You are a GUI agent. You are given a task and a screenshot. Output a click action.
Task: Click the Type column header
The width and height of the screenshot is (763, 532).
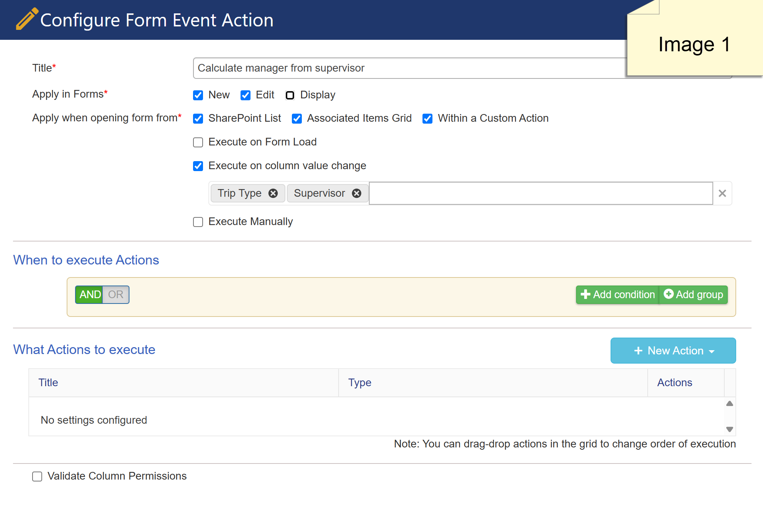pos(360,383)
